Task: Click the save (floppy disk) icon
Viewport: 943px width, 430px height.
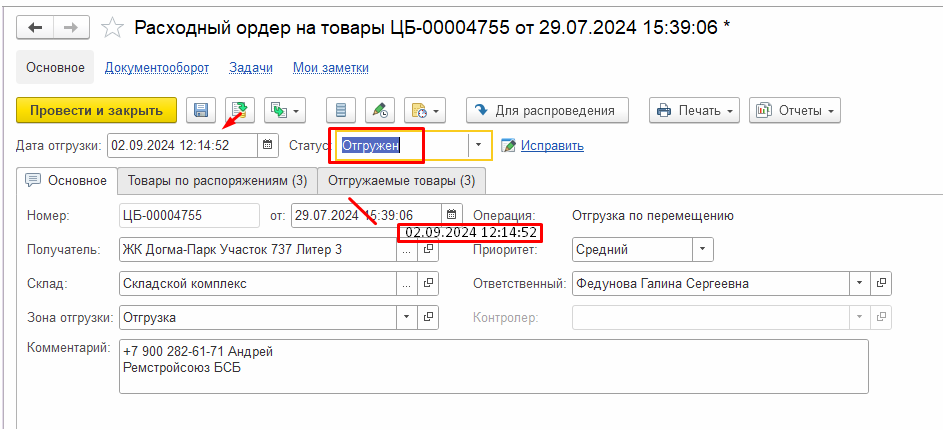Action: click(x=201, y=110)
